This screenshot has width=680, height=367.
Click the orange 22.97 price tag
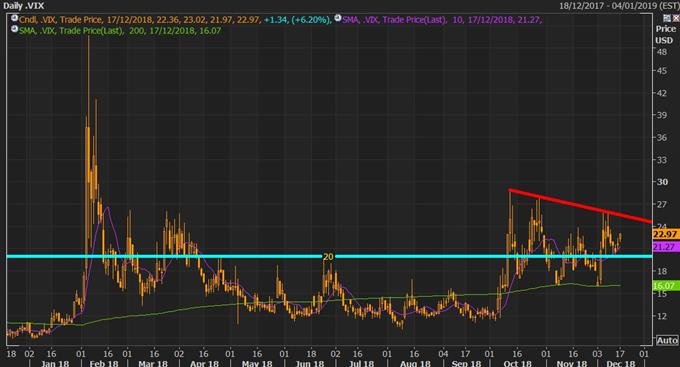pos(665,234)
